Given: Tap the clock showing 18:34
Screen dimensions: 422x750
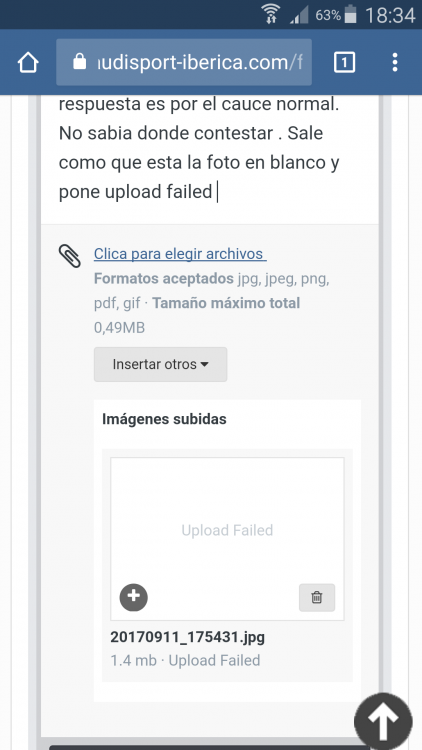Looking at the screenshot, I should pyautogui.click(x=390, y=16).
